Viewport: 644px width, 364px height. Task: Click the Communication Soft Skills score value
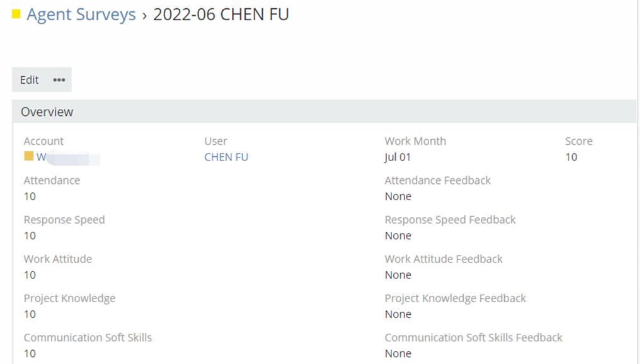pyautogui.click(x=30, y=353)
